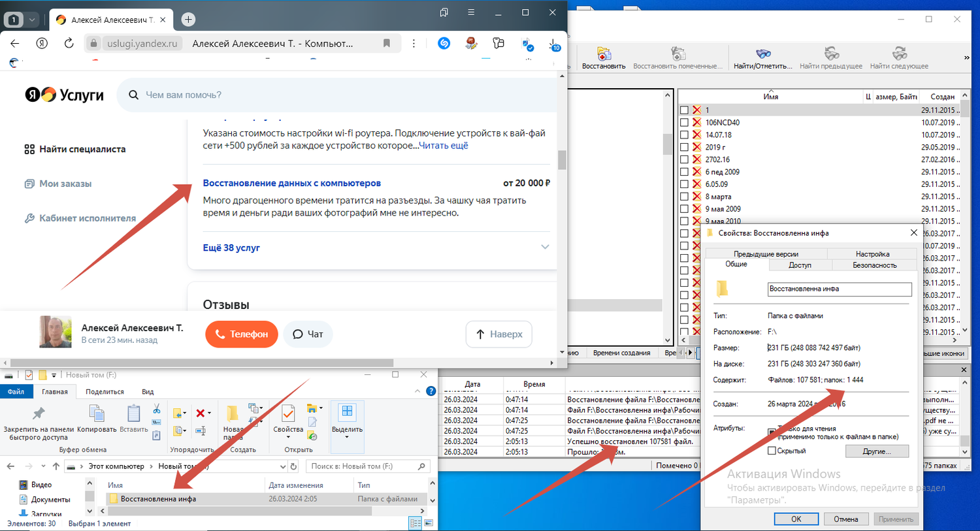Open the Файл tab in Explorer
Screen dimensions: 980x531
pyautogui.click(x=16, y=392)
